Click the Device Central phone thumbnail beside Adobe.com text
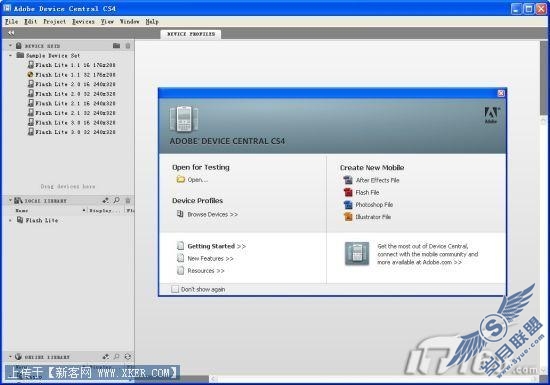The height and width of the screenshot is (385, 550). (x=357, y=254)
